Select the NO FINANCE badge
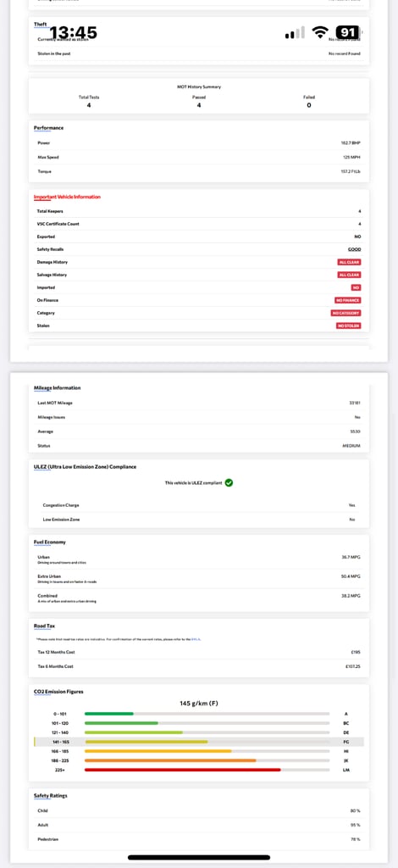This screenshot has height=868, width=398. (347, 300)
